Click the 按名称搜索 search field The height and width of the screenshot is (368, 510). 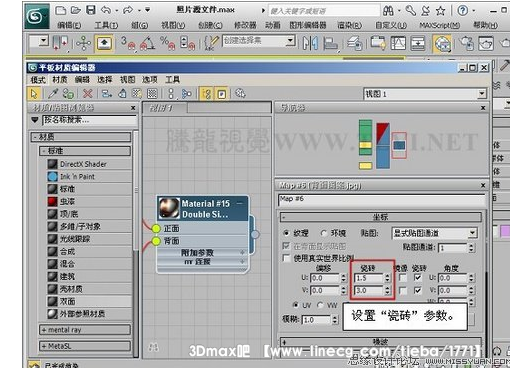tap(89, 120)
